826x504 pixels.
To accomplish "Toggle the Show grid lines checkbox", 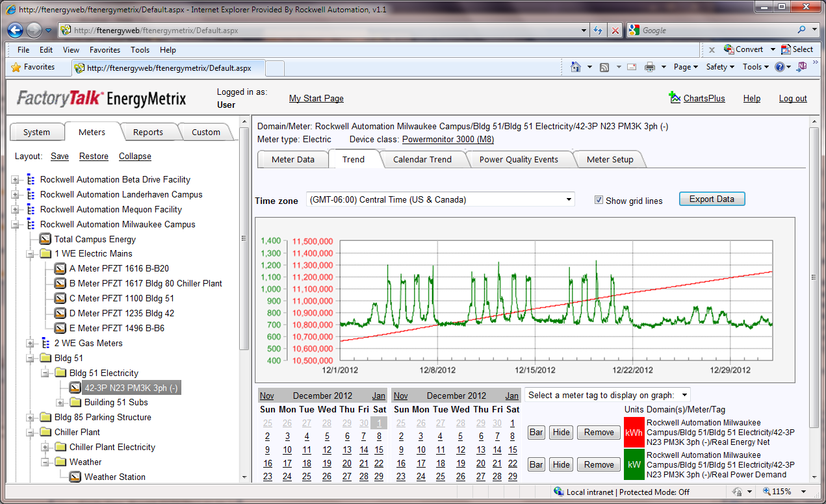I will 599,200.
